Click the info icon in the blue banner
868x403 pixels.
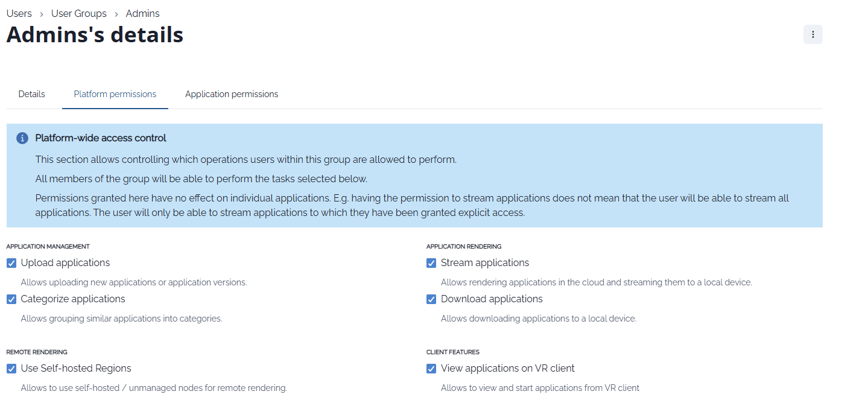(x=22, y=138)
